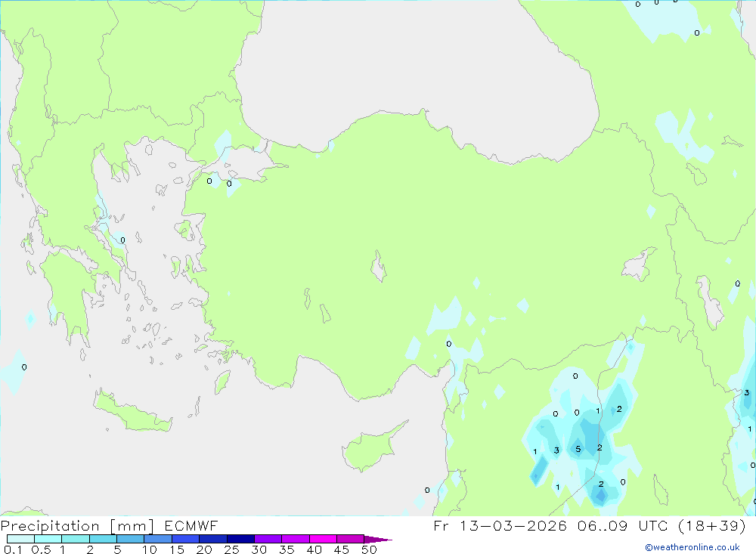Viewport: 756px width, 554px height.
Task: Select the '(18+39)' forecast offset text
Action: click(x=712, y=525)
